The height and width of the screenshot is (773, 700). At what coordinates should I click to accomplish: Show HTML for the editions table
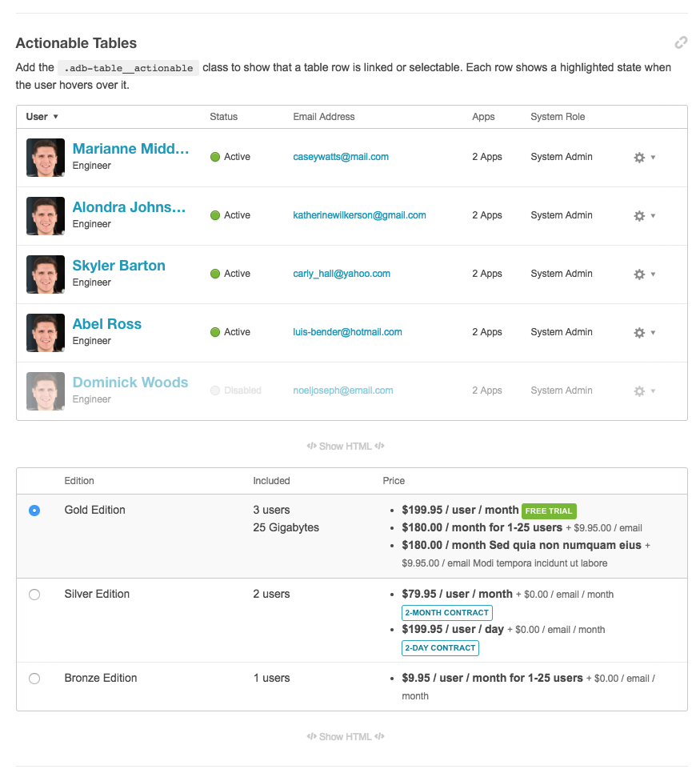click(346, 737)
